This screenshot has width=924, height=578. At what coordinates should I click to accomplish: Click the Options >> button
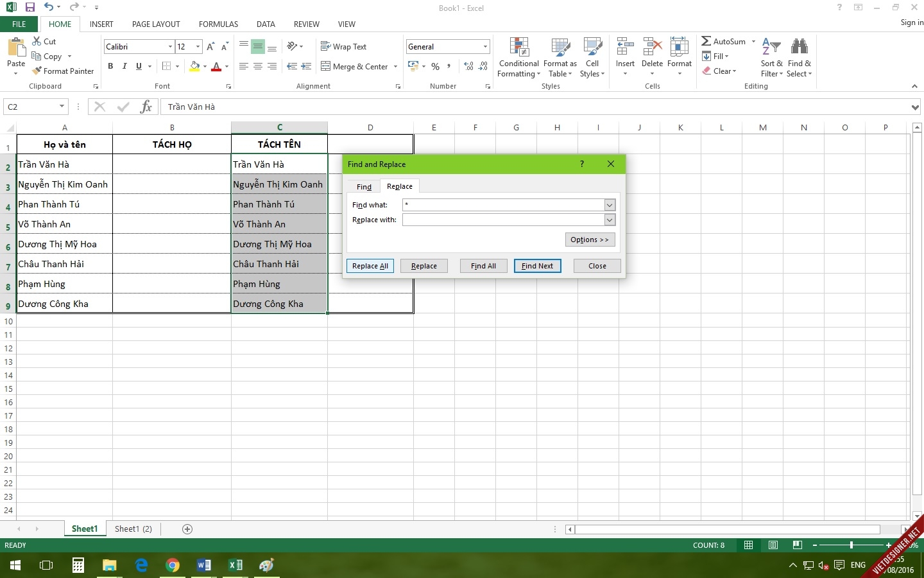tap(590, 240)
